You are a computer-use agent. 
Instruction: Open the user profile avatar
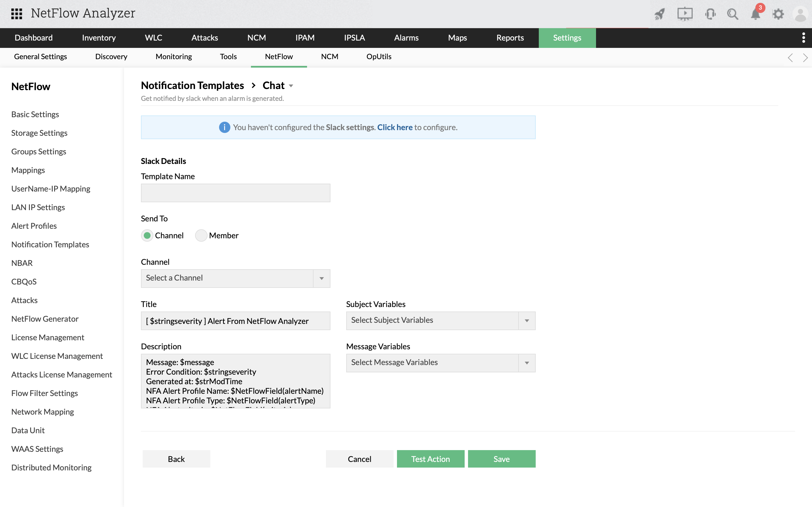tap(801, 14)
